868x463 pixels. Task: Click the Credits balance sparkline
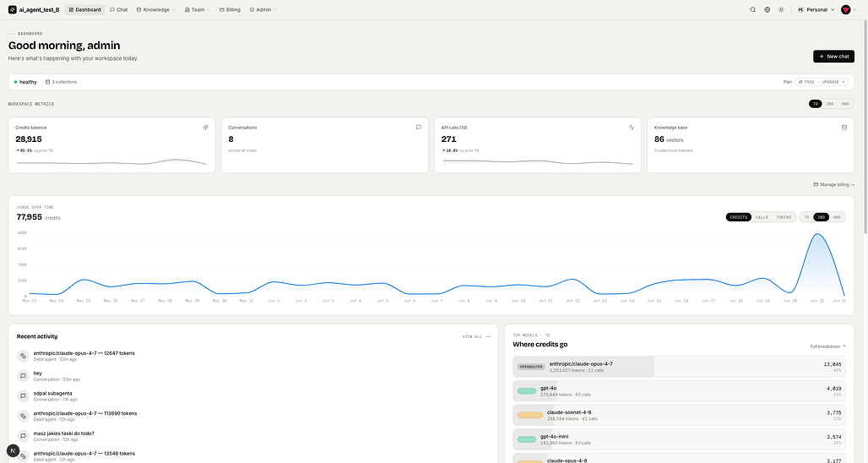point(111,162)
